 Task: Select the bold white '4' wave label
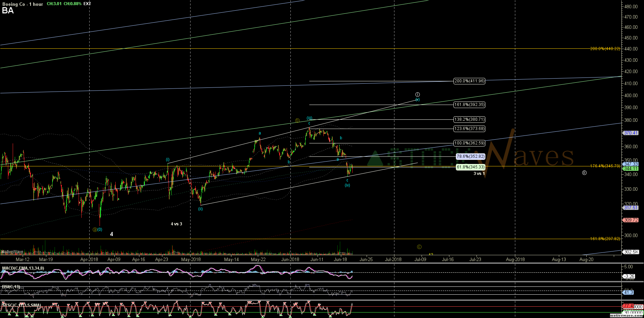point(112,234)
